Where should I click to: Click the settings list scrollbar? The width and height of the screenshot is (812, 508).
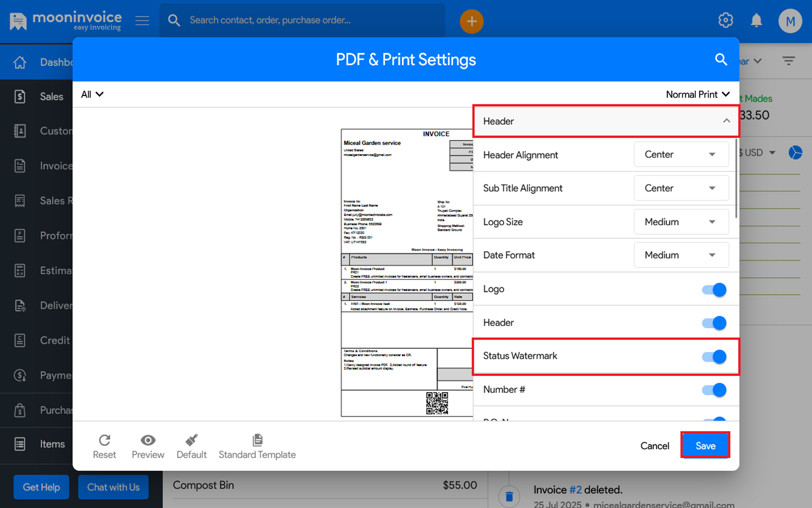pos(736,179)
